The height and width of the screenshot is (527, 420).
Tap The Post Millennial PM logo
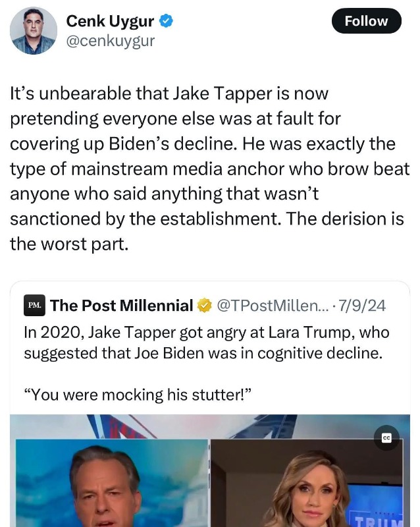(x=34, y=305)
